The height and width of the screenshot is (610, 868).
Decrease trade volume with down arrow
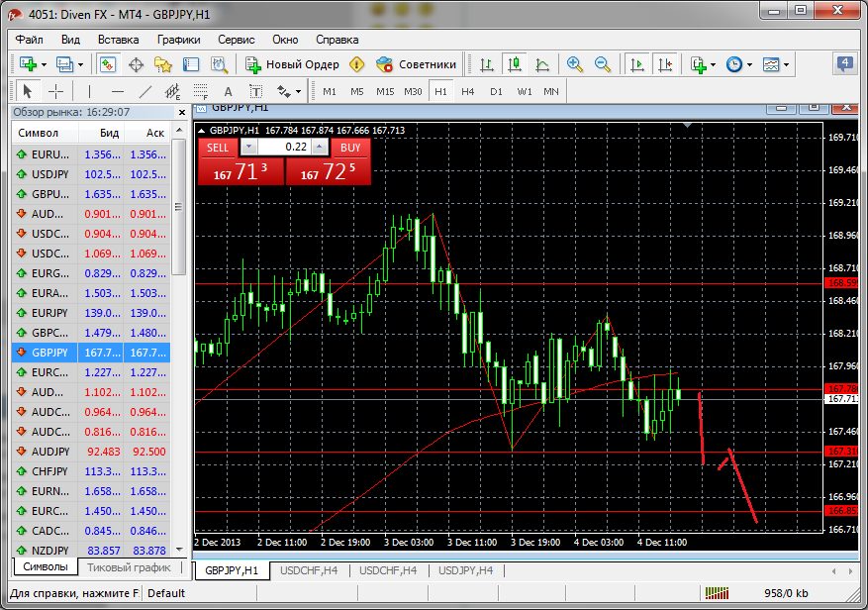(x=248, y=147)
